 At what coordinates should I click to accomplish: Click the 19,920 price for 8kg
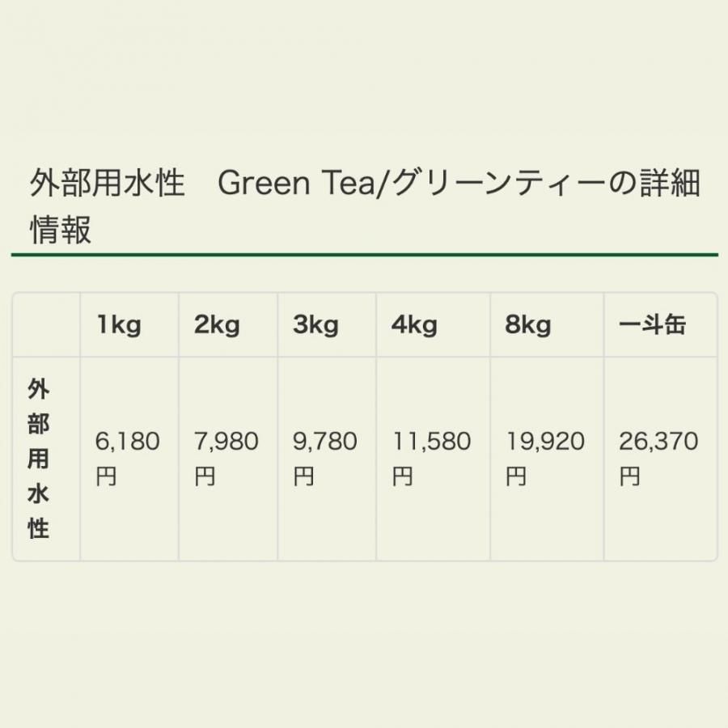tap(545, 442)
